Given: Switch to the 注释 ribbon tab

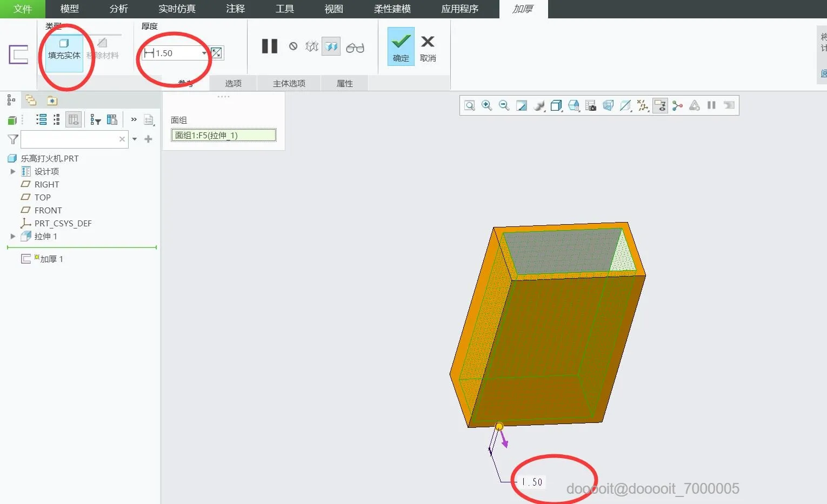Looking at the screenshot, I should [236, 9].
